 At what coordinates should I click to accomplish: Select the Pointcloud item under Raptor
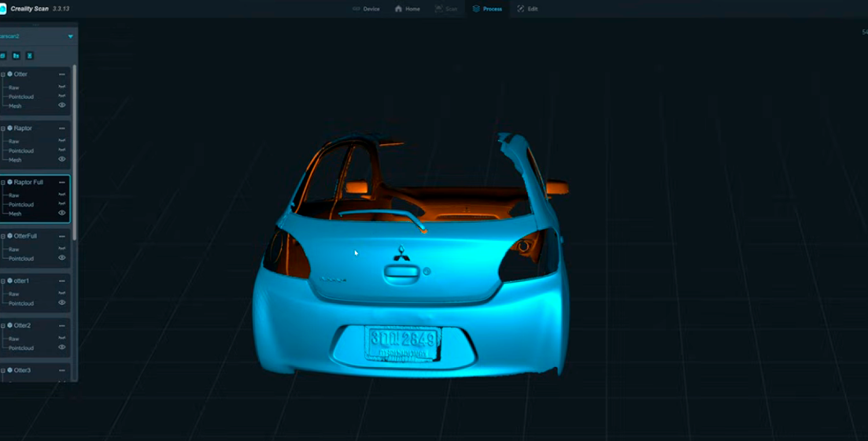tap(21, 150)
